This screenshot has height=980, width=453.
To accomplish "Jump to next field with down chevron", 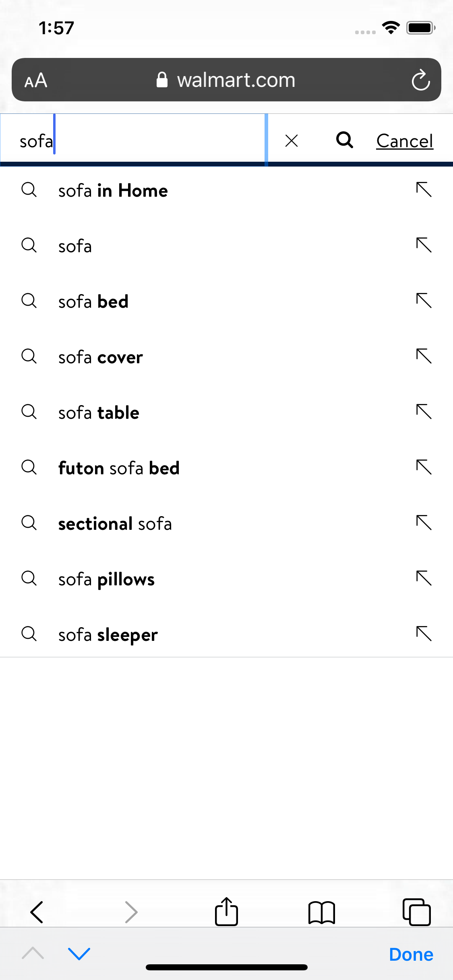I will [x=79, y=953].
